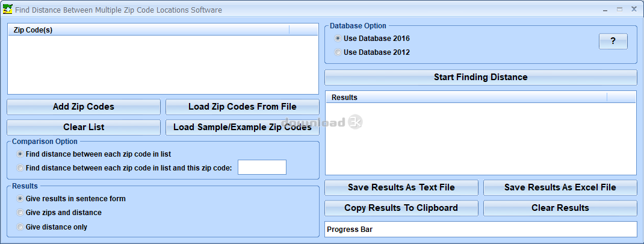
Task: Maximize the window
Action: (620, 8)
